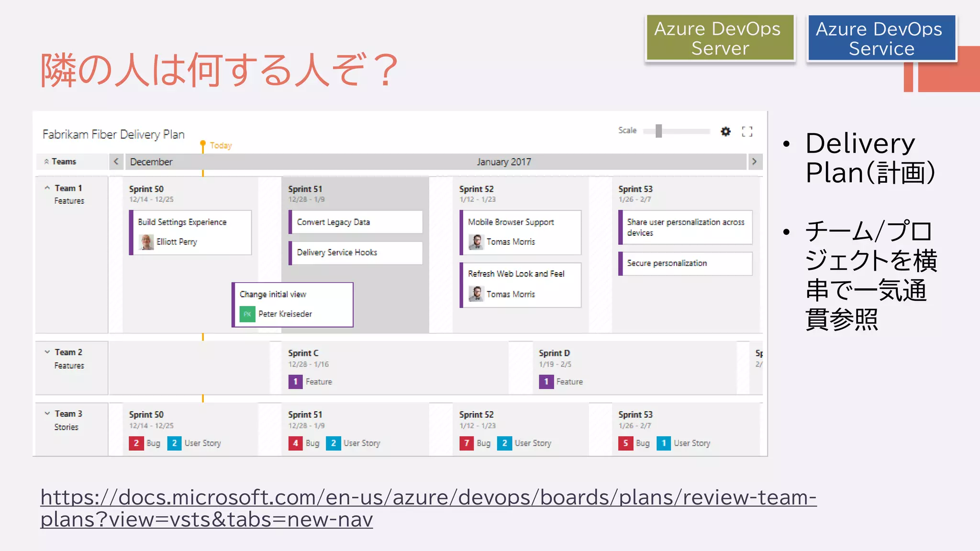
Task: Open Refresh Web Look and Feel card
Action: pos(521,285)
